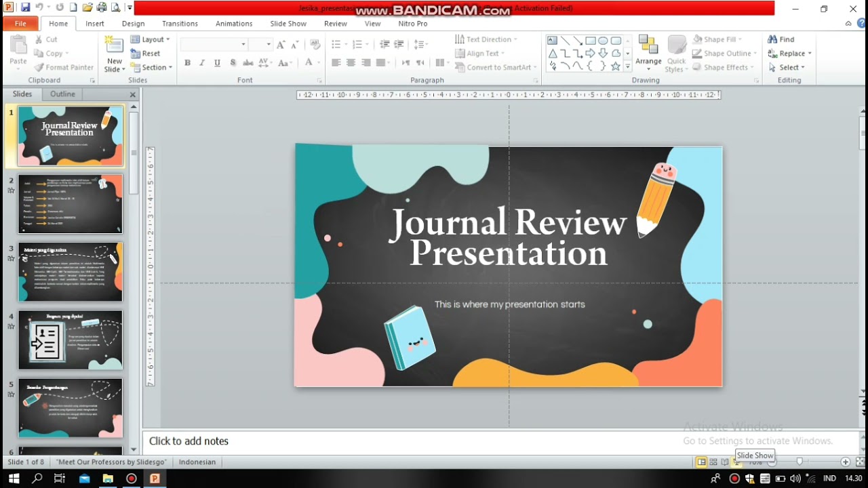Close the Slides thumbnail pane

(133, 95)
